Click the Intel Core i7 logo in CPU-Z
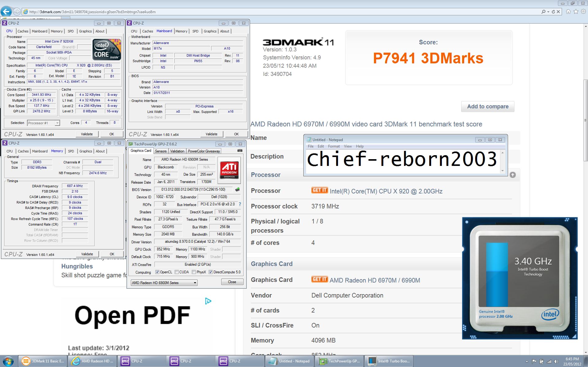This screenshot has width=588, height=367. pyautogui.click(x=107, y=49)
